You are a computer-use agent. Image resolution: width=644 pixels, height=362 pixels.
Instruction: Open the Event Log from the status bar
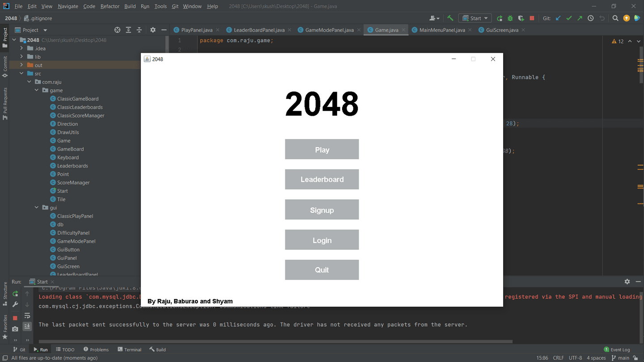pyautogui.click(x=617, y=349)
